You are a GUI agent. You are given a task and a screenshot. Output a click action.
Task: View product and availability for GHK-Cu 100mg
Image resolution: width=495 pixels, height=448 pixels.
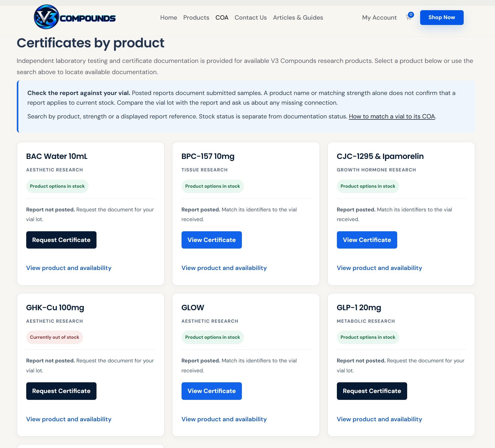point(69,419)
